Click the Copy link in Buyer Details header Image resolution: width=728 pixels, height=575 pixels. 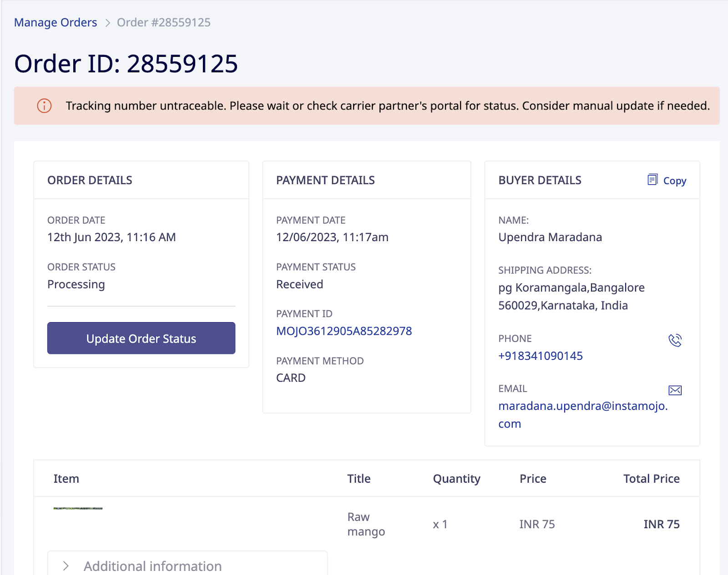click(674, 181)
